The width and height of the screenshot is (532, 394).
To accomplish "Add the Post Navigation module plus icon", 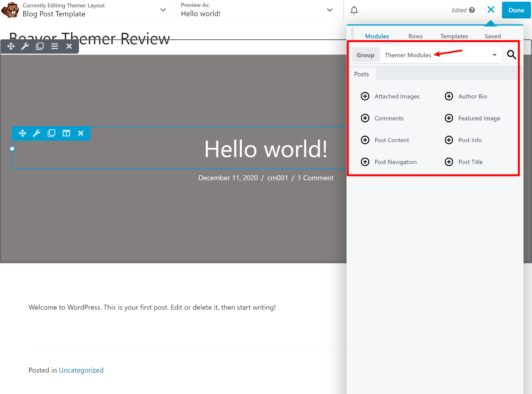I will (x=365, y=162).
